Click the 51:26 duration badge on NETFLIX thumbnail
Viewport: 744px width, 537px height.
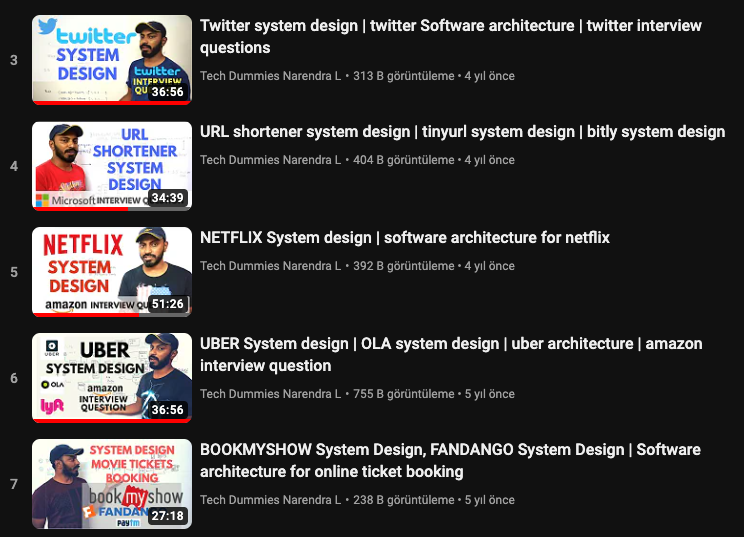(x=167, y=304)
